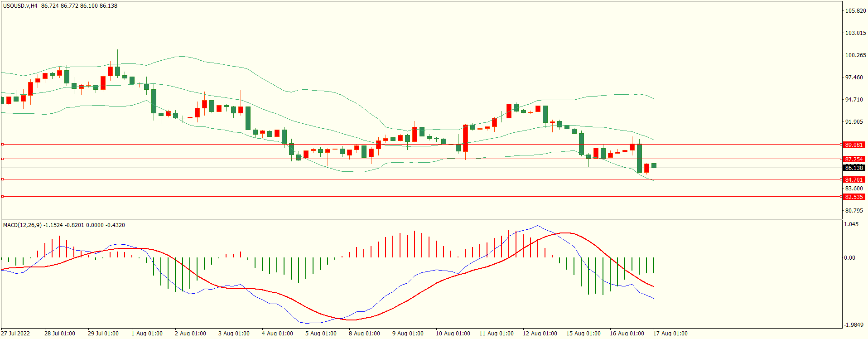Click the MACD(12,26,9) indicator label
Viewport: 868px width, 339px height.
(23, 225)
